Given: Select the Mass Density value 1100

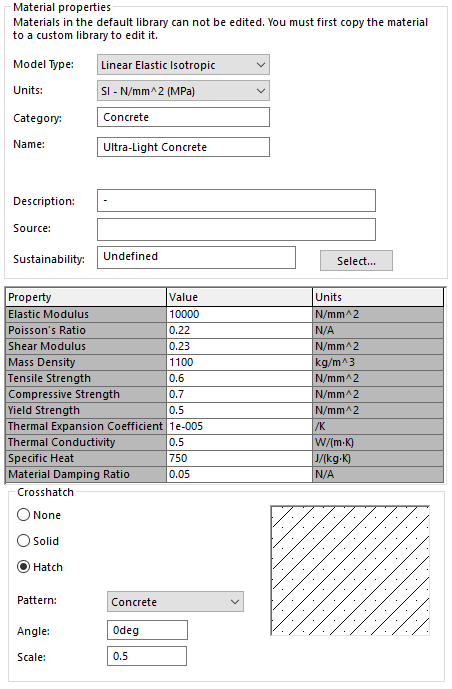Looking at the screenshot, I should (x=239, y=362).
